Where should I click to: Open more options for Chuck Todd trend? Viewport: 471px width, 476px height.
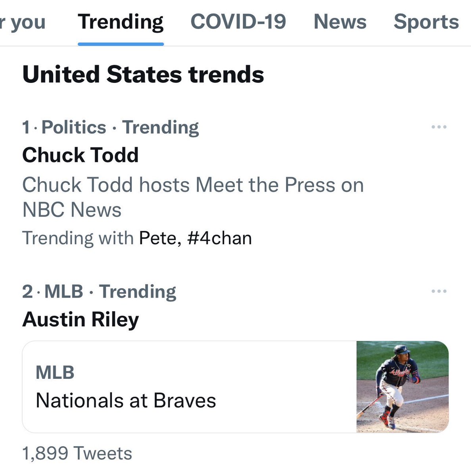439,127
